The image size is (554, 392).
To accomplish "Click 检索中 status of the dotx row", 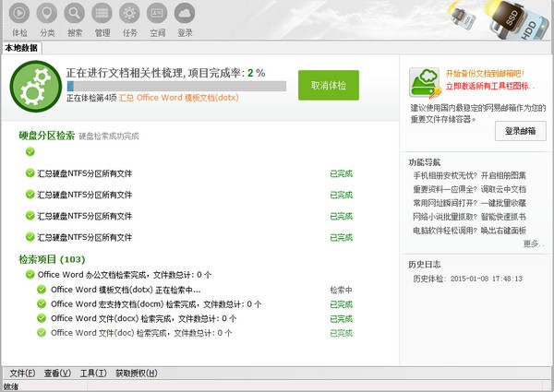I will [342, 290].
